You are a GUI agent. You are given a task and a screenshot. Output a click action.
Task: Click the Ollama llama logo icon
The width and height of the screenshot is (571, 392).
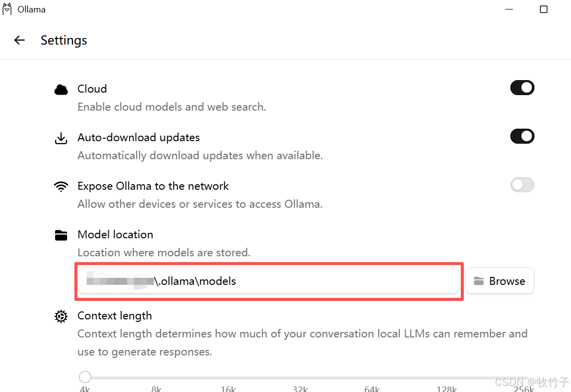(x=7, y=9)
